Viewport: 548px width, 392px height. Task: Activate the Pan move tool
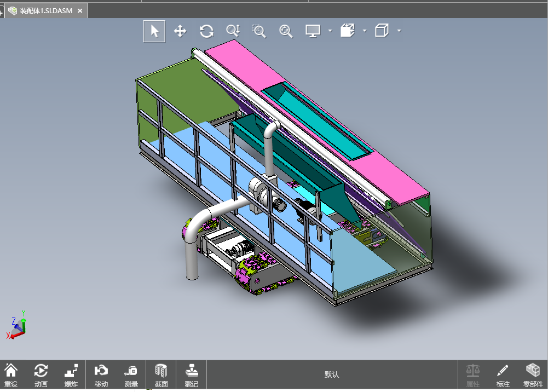click(180, 31)
